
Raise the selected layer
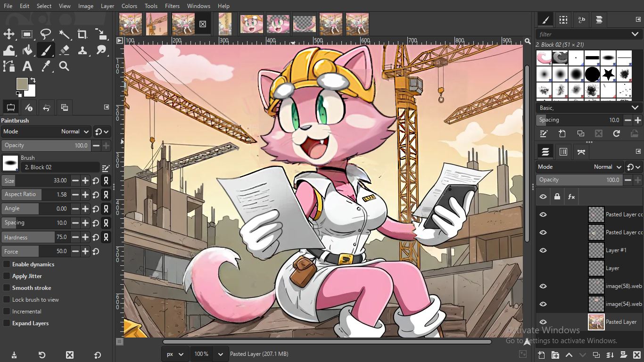click(x=569, y=355)
